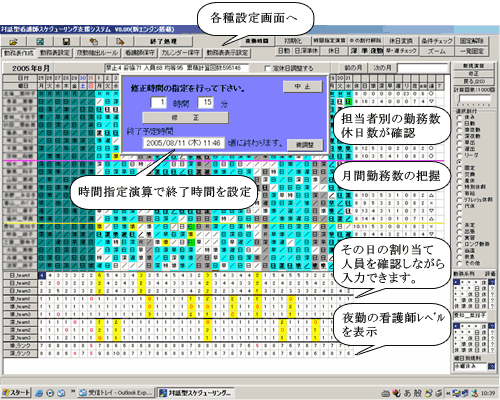Screen dimensions: 500x400
Task: Switch to Outlook Express taskbar item
Action: click(x=116, y=393)
